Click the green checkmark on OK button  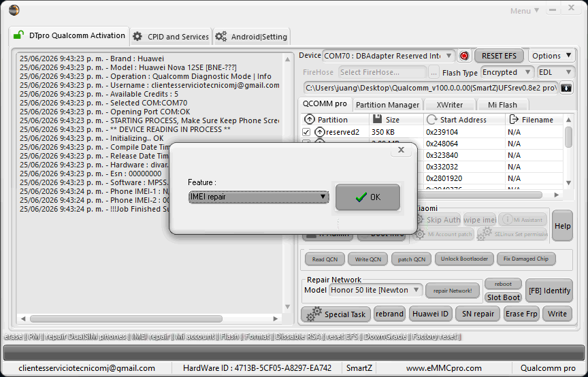pyautogui.click(x=361, y=197)
